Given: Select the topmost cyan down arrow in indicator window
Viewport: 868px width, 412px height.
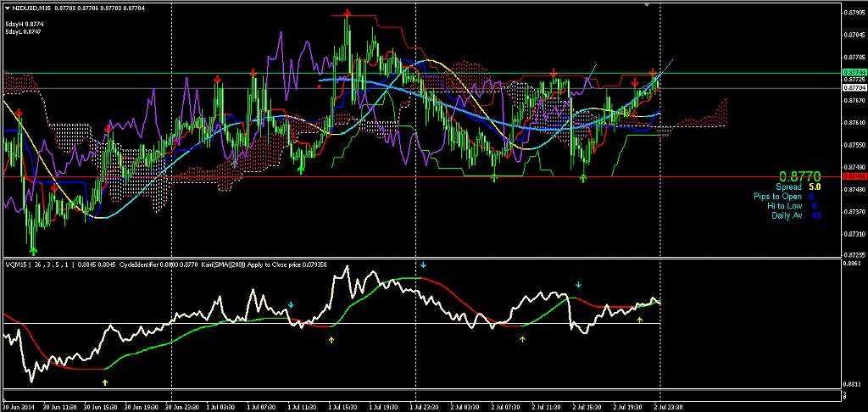Looking at the screenshot, I should (424, 265).
